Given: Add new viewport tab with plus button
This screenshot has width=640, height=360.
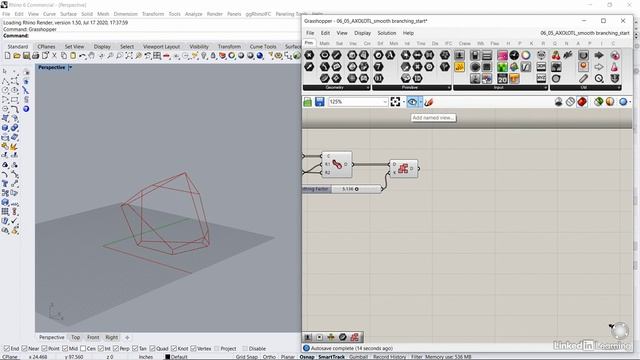Looking at the screenshot, I should [127, 337].
